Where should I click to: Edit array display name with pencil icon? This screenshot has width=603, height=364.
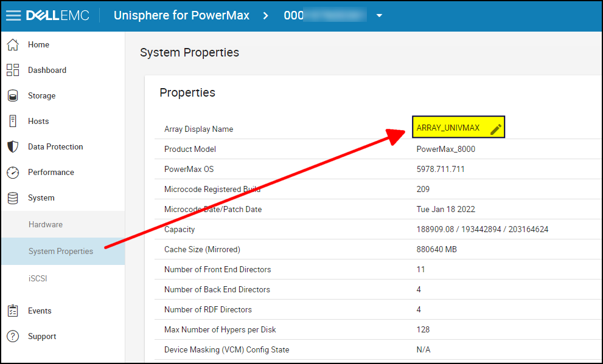click(x=495, y=128)
